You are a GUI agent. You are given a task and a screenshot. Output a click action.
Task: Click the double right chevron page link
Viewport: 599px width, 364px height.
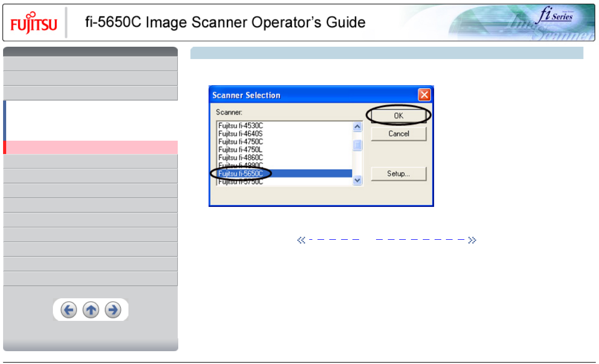pyautogui.click(x=472, y=240)
